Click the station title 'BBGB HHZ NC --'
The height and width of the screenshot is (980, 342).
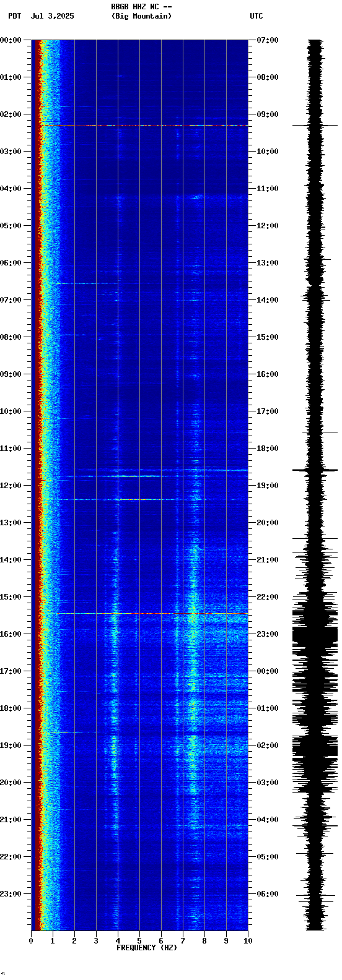point(141,7)
